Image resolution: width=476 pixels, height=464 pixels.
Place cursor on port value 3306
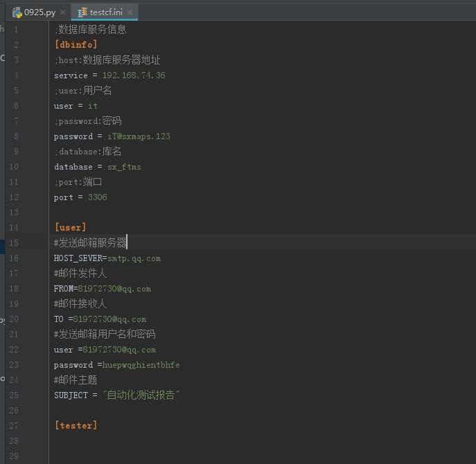coord(97,197)
